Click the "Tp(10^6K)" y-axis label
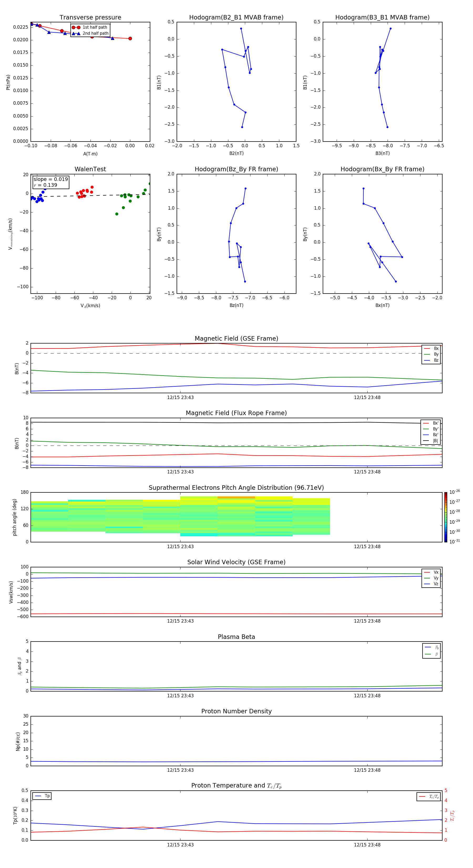Viewport: 473px width, 868px height. 15,816
